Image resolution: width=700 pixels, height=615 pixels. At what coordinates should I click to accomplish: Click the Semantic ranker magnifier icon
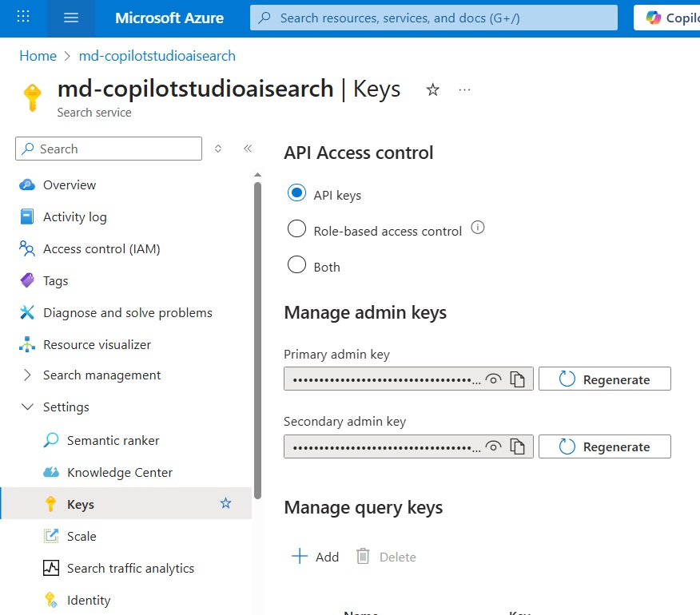tap(51, 441)
